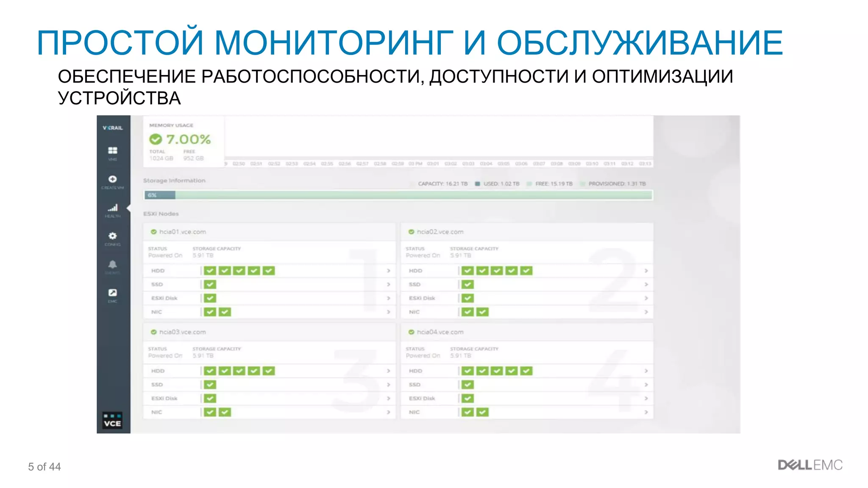Click third HDD check of hcia03
The width and height of the screenshot is (868, 488).
[239, 371]
